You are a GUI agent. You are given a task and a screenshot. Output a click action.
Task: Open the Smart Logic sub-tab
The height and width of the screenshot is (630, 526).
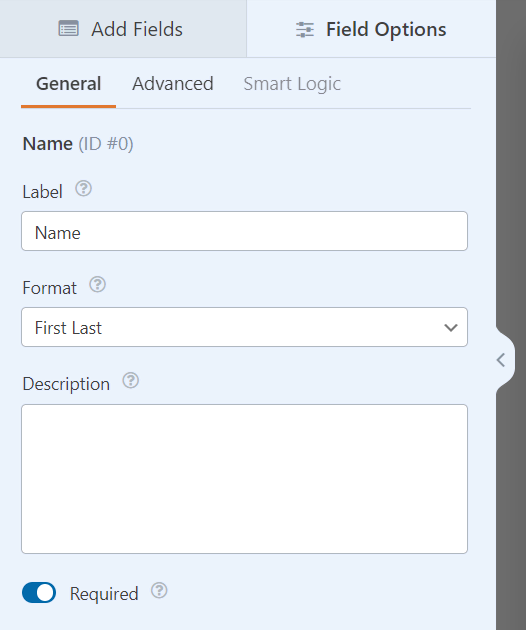click(292, 84)
